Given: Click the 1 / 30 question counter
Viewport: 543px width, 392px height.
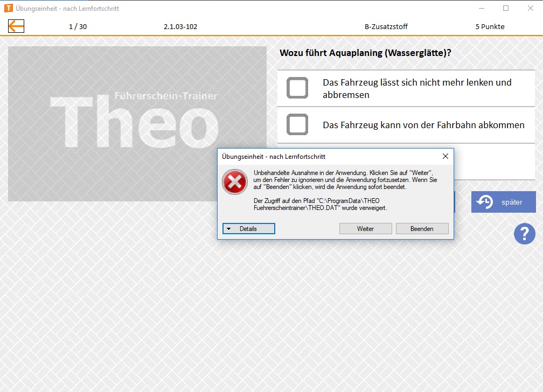Looking at the screenshot, I should point(78,27).
